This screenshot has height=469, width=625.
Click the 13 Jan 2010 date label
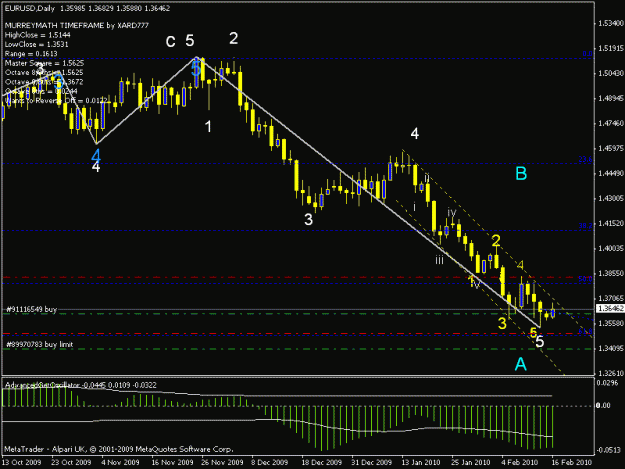(x=421, y=462)
